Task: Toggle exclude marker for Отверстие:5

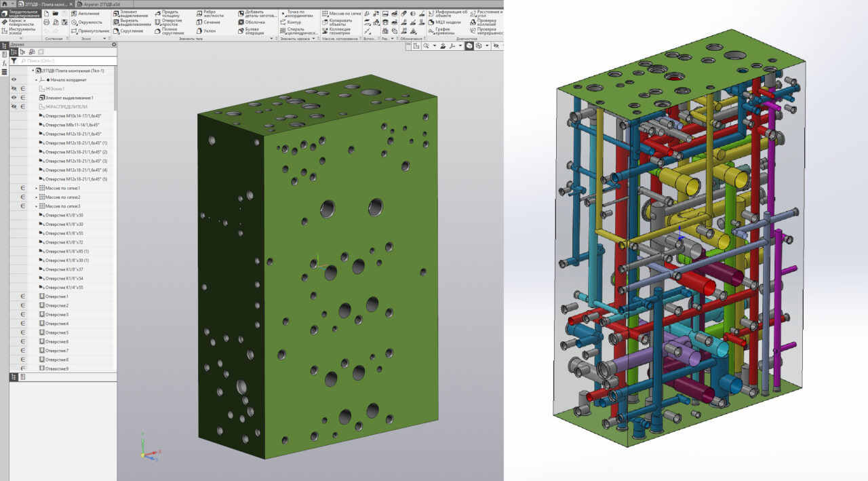Action: pos(23,332)
